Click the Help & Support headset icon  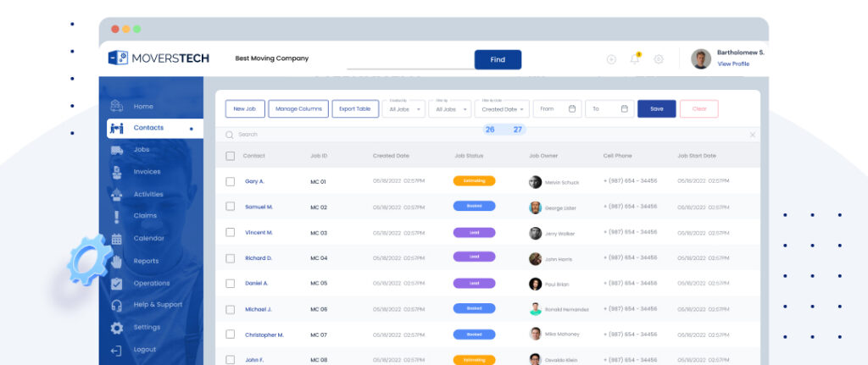pos(117,305)
